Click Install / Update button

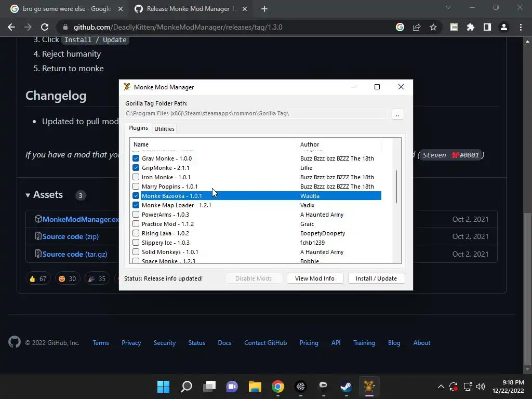click(x=376, y=278)
